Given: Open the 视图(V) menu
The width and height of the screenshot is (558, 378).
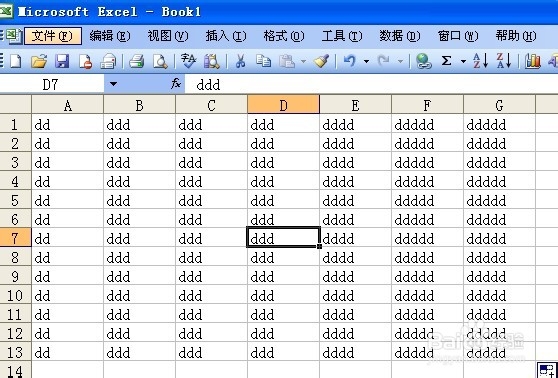Looking at the screenshot, I should (168, 36).
